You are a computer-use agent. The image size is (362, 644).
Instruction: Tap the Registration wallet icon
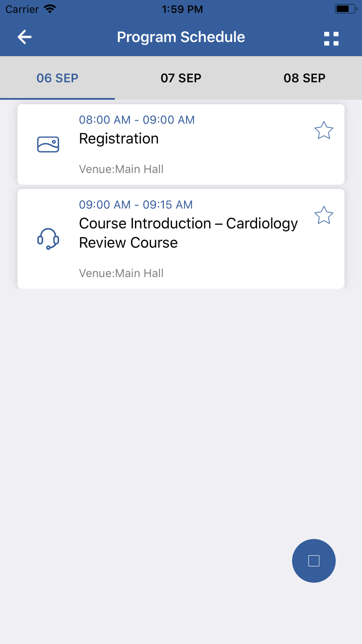point(48,144)
